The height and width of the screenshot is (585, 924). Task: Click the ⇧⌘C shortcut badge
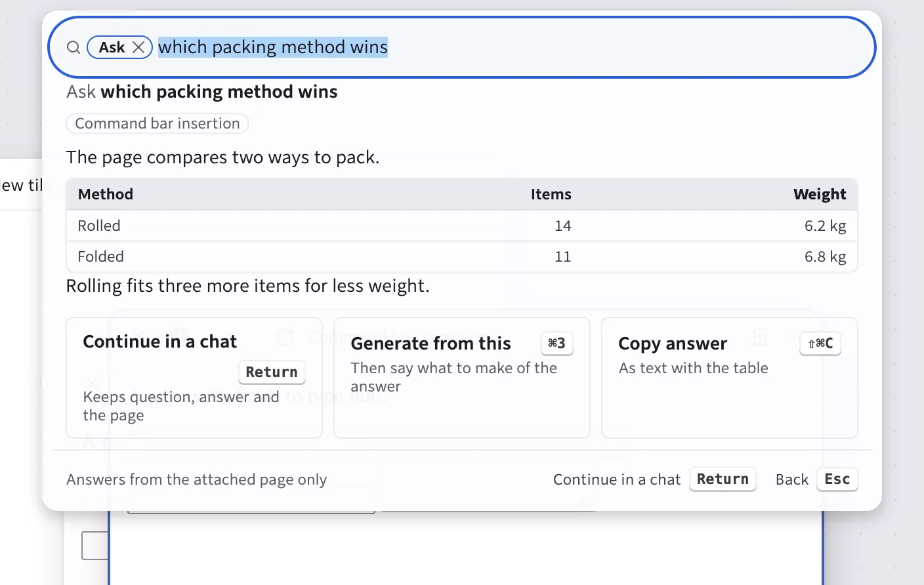(820, 343)
